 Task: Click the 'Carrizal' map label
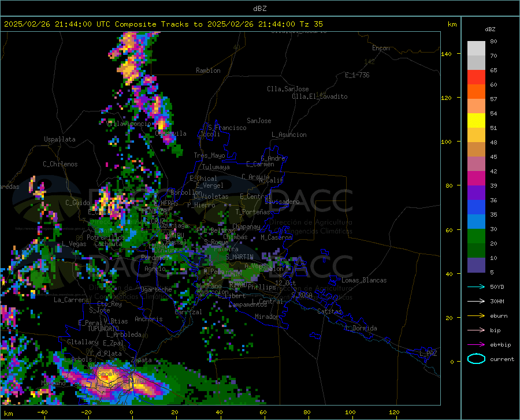tap(188, 312)
